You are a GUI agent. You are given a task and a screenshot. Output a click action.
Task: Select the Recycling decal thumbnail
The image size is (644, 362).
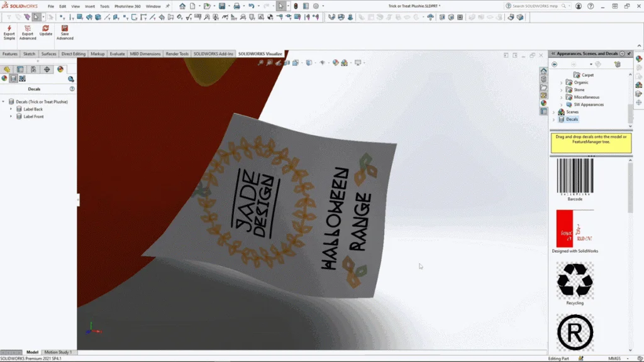coord(575,280)
